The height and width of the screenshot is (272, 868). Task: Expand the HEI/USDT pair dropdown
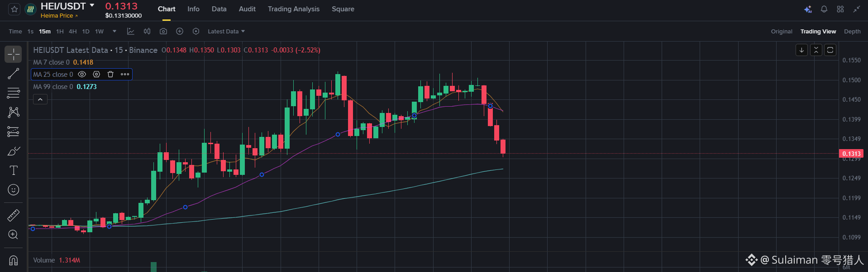click(x=92, y=5)
